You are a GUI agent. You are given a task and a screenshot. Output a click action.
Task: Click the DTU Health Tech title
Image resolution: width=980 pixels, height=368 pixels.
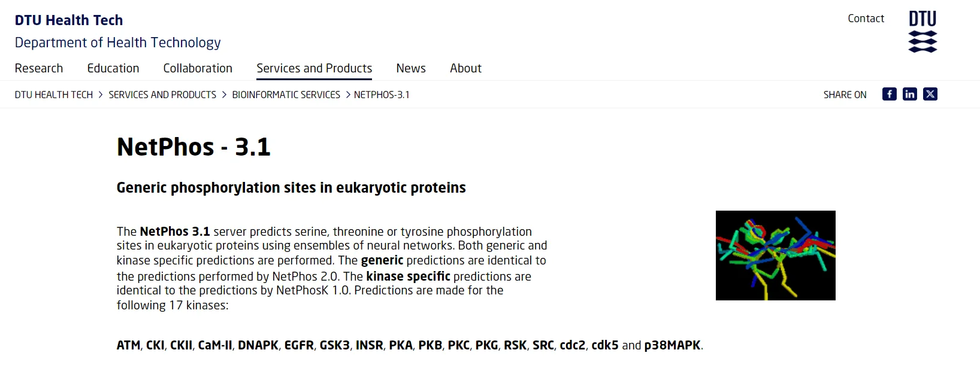click(69, 20)
